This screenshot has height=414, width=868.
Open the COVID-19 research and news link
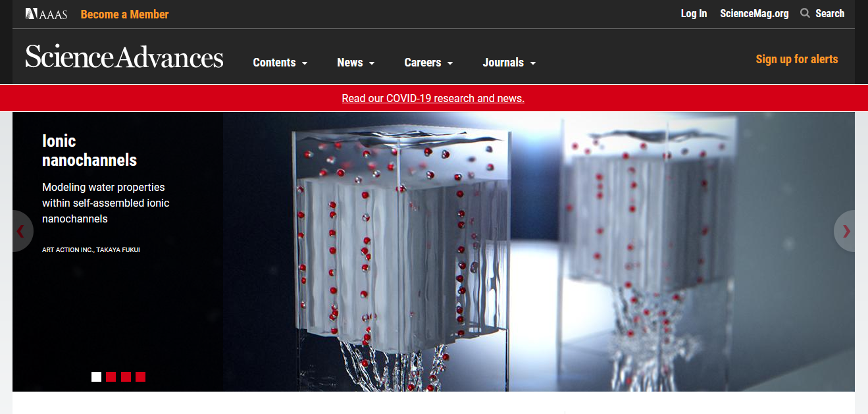pos(433,99)
